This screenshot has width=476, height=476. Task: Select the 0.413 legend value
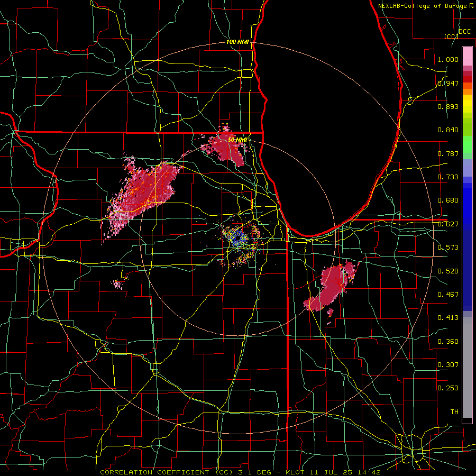pyautogui.click(x=448, y=318)
